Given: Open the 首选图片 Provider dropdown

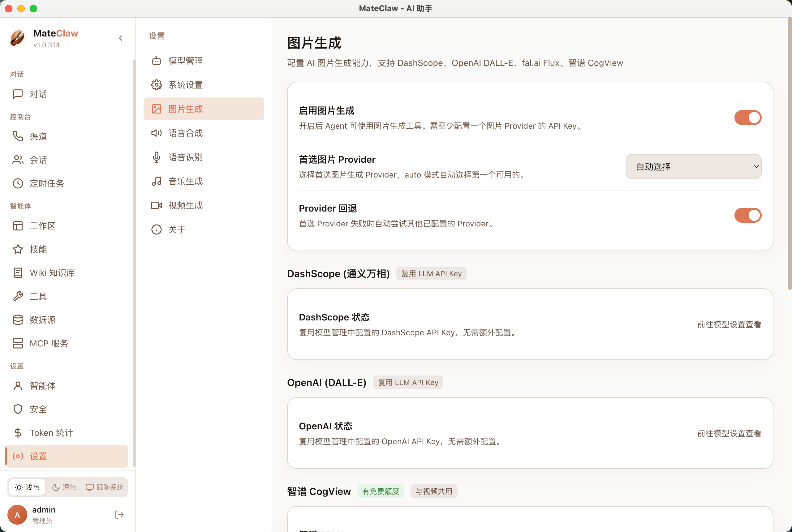Looking at the screenshot, I should (x=693, y=166).
